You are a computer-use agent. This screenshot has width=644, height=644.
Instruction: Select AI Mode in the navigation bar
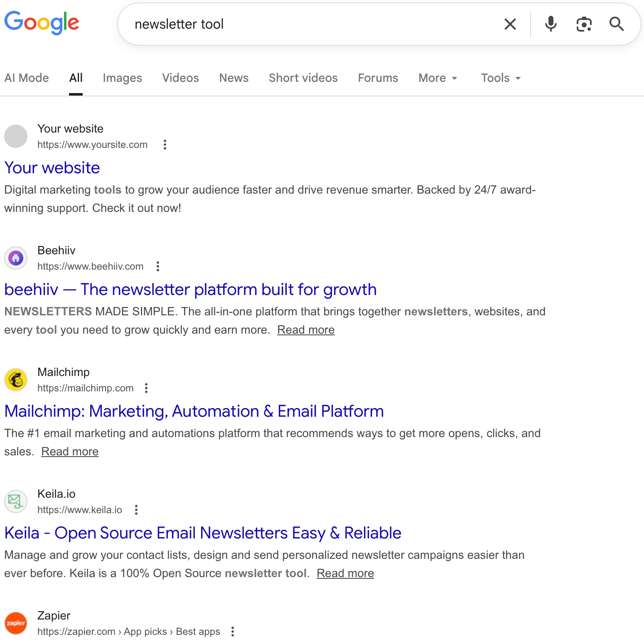pyautogui.click(x=27, y=78)
